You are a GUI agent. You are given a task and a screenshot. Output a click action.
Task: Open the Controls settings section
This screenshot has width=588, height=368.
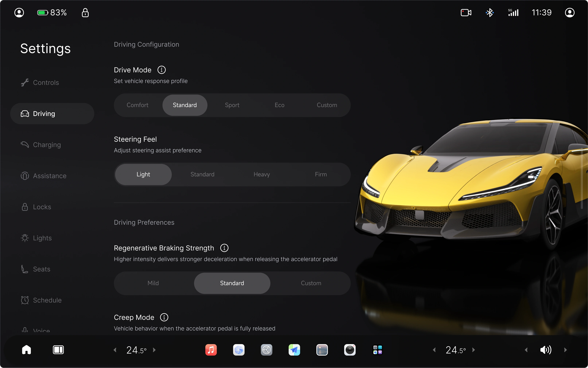(52, 82)
